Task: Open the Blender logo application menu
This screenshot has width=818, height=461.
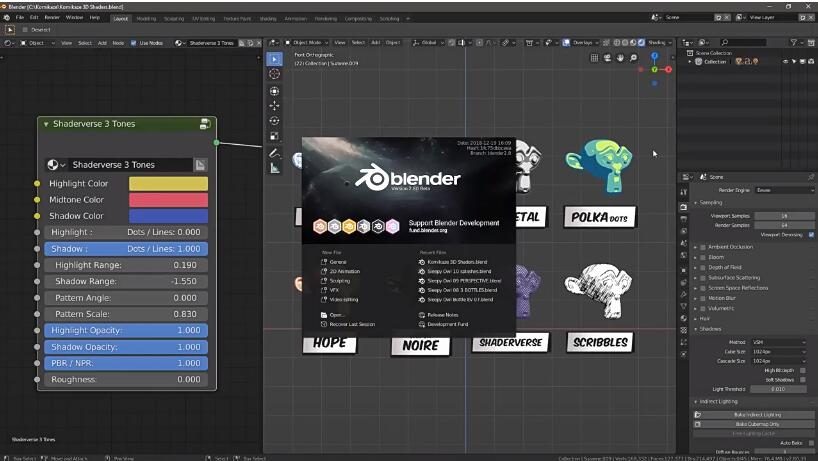Action: coord(7,18)
